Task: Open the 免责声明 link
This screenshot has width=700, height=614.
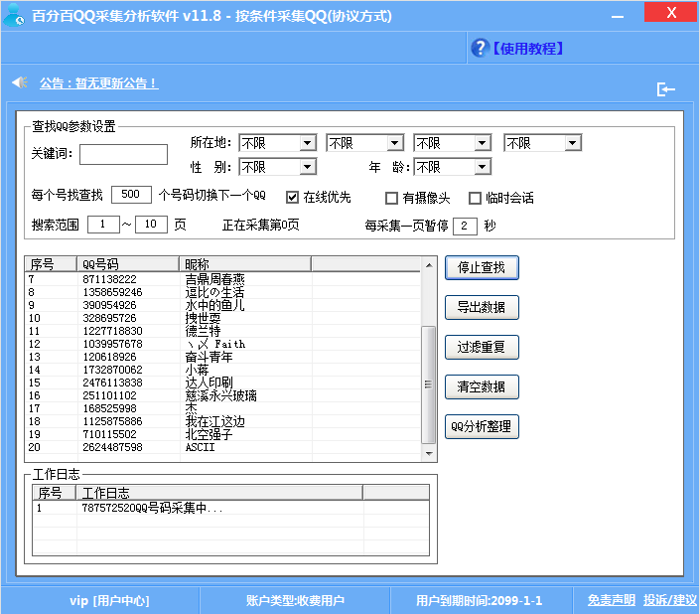Action: pos(611,600)
